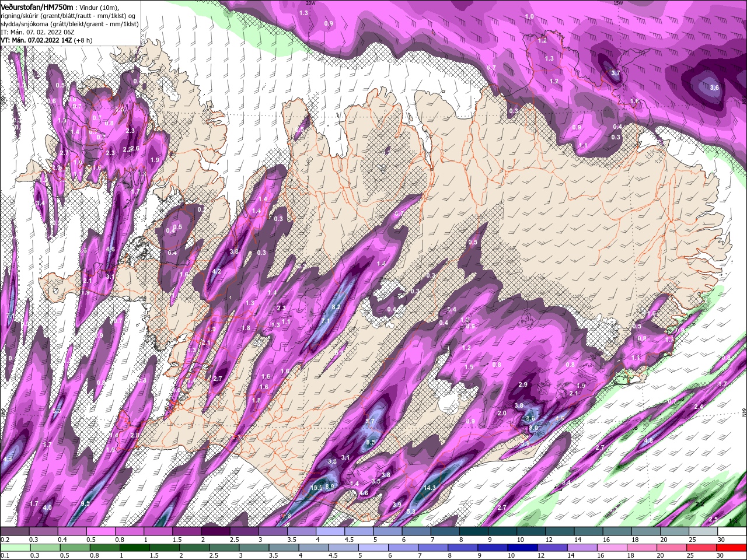Click the 8.9 value next to 15.5
Image resolution: width=747 pixels, height=560 pixels.
[x=330, y=487]
